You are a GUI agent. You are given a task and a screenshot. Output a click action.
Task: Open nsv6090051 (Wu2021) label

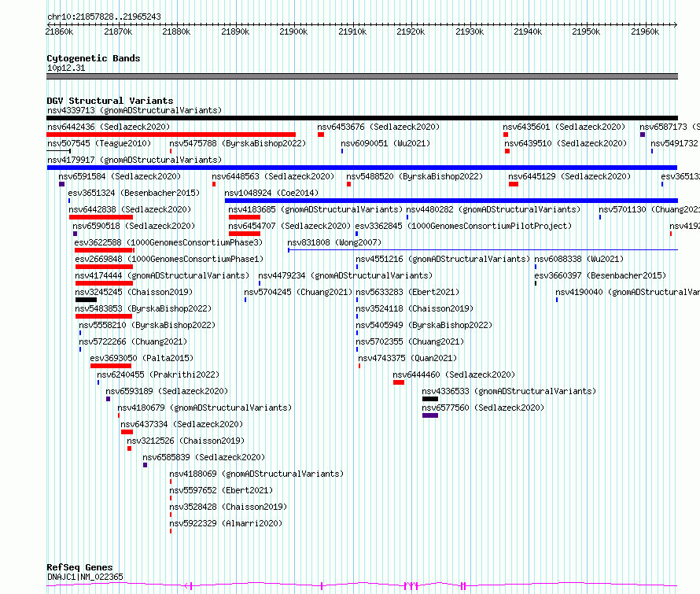click(x=385, y=143)
